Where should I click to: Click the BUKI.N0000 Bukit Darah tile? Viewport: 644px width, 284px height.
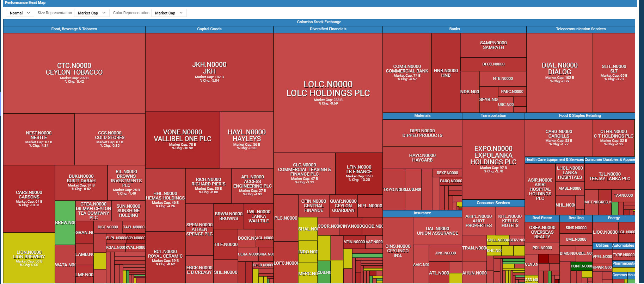click(81, 183)
